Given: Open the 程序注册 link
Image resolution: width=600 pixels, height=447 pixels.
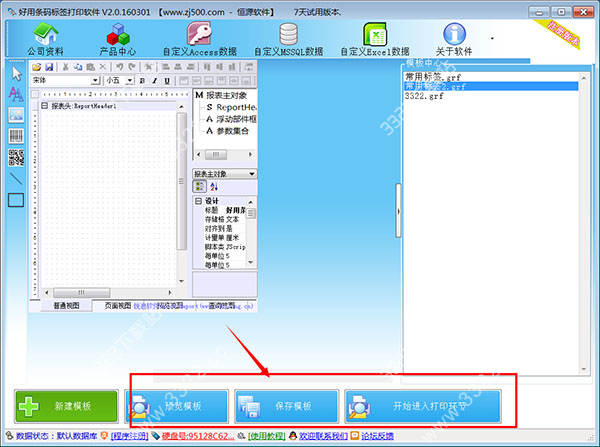Looking at the screenshot, I should coord(130,436).
